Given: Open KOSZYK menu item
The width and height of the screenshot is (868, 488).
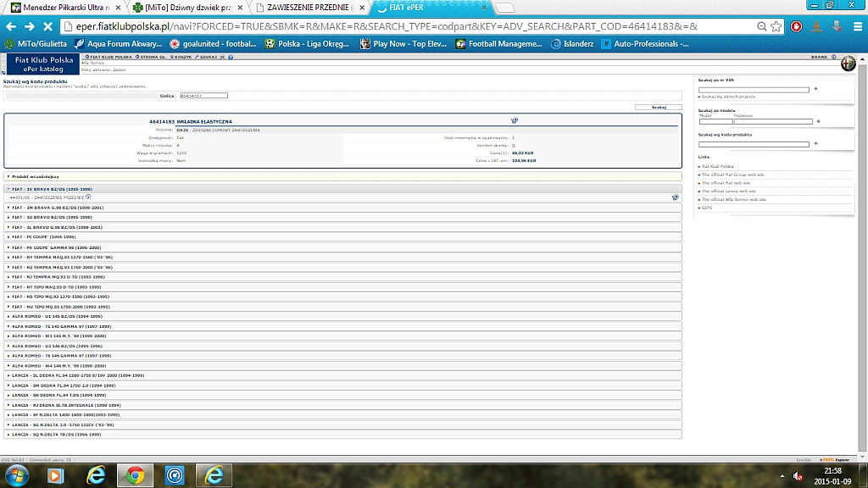Looking at the screenshot, I should [181, 57].
